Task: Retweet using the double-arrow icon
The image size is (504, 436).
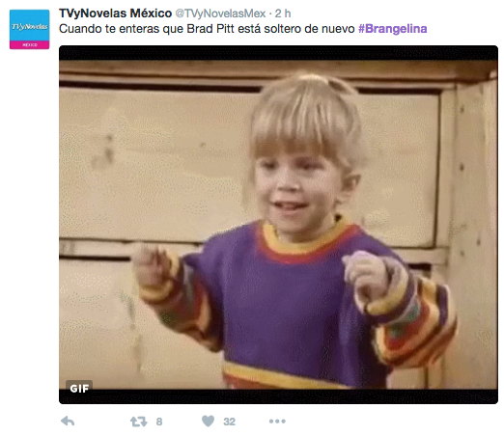Action: (138, 422)
